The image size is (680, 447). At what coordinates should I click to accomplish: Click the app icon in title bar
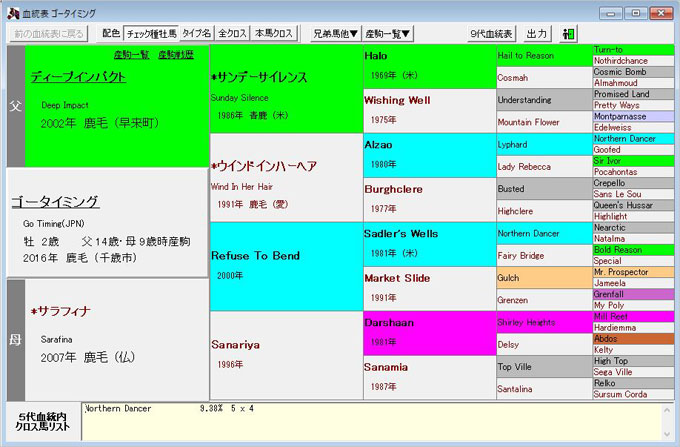coord(13,13)
